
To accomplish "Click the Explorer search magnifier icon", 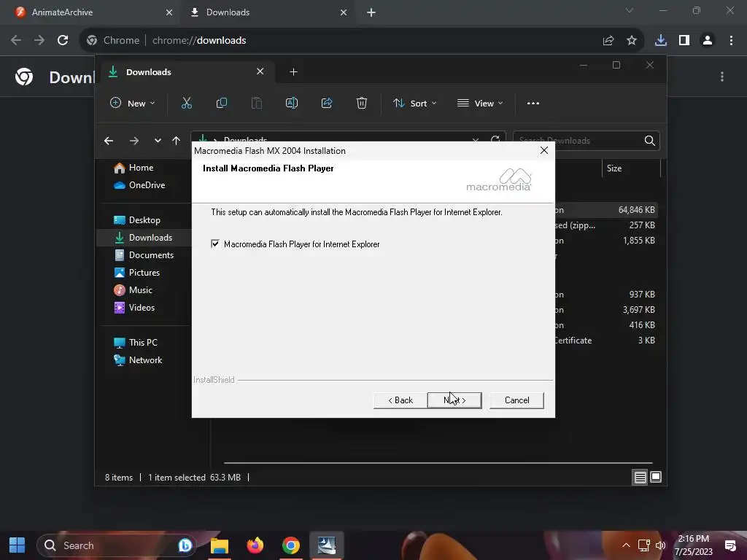I will tap(649, 141).
